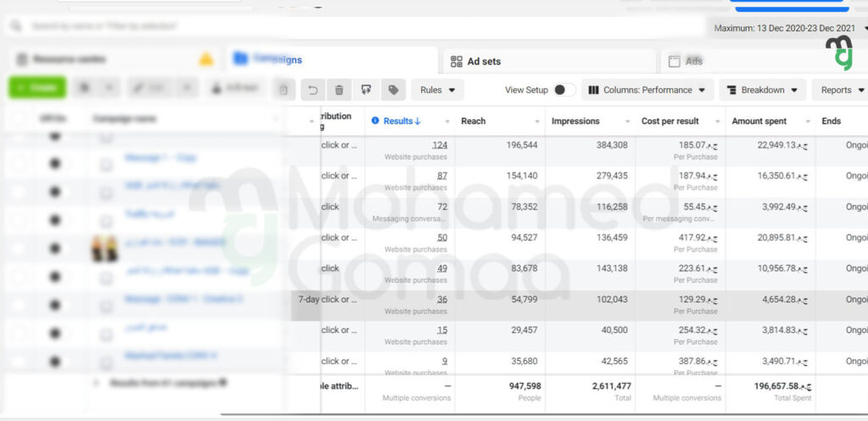
Task: Click the search and filter field
Action: pyautogui.click(x=339, y=26)
